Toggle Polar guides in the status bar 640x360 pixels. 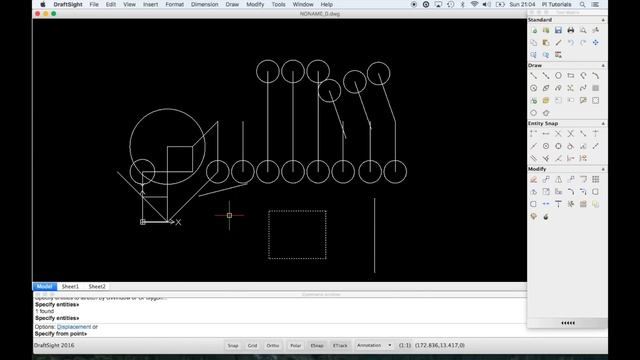(x=296, y=345)
